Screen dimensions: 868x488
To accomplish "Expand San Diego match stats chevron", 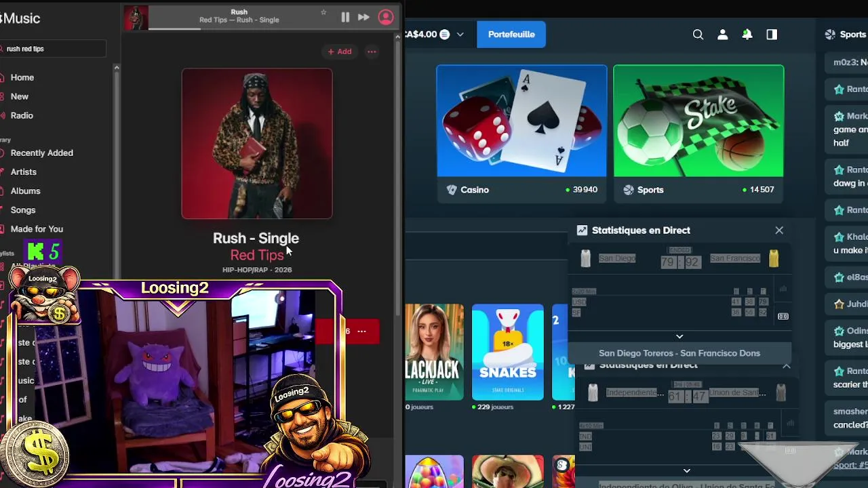I will [x=679, y=337].
